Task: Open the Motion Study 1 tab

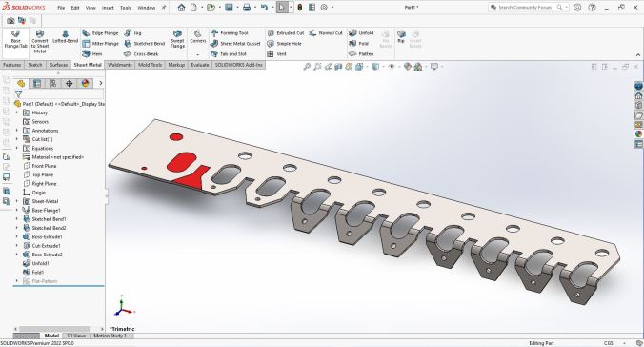Action: (111, 336)
